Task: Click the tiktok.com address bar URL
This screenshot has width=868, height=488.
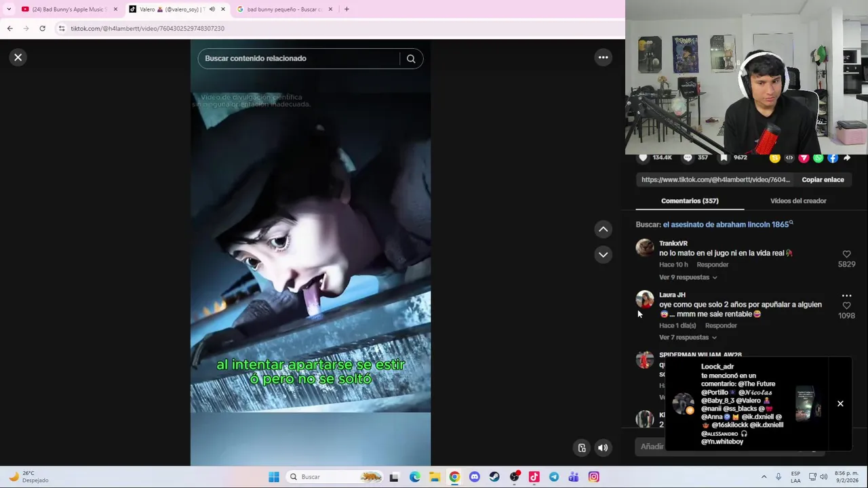Action: click(x=147, y=28)
